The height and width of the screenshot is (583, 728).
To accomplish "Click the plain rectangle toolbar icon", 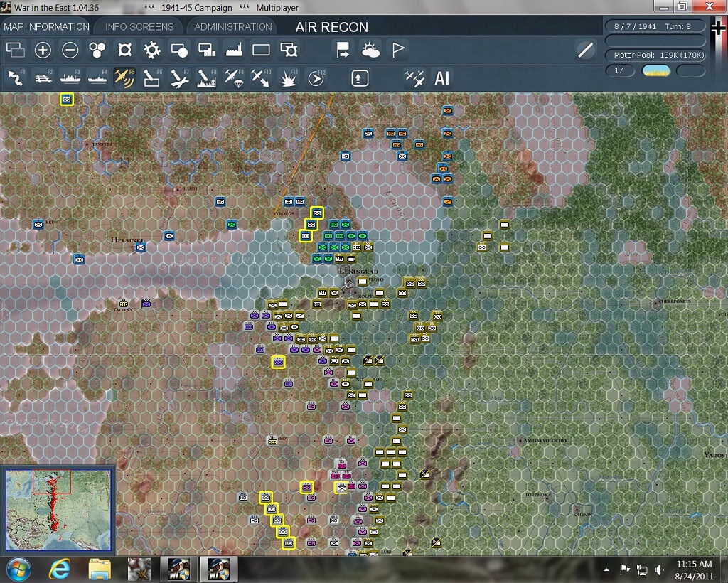I will click(261, 50).
